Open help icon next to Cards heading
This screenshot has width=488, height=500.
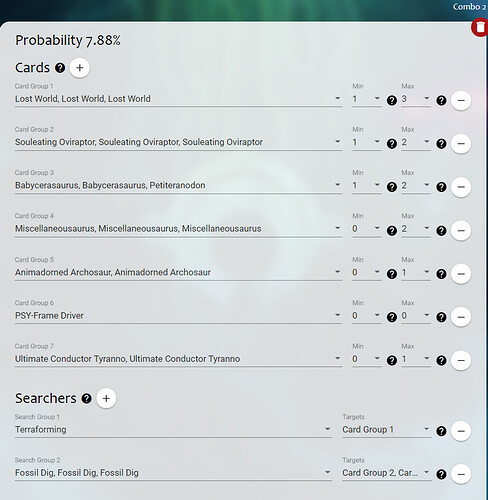(60, 68)
